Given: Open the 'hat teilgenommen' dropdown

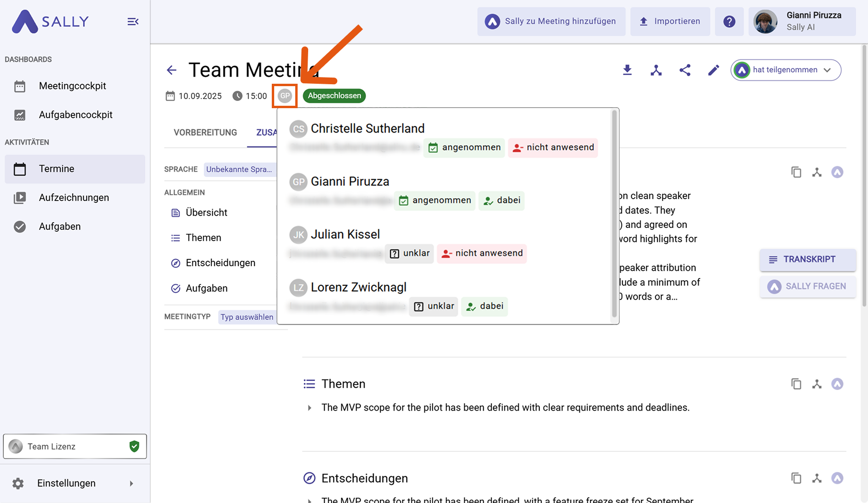Looking at the screenshot, I should [786, 70].
